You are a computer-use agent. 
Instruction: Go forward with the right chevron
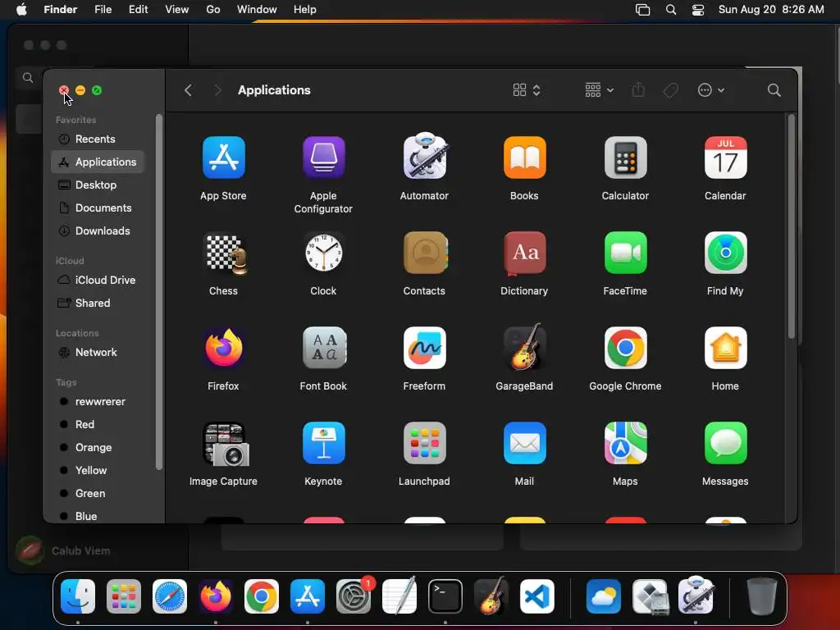[x=217, y=90]
